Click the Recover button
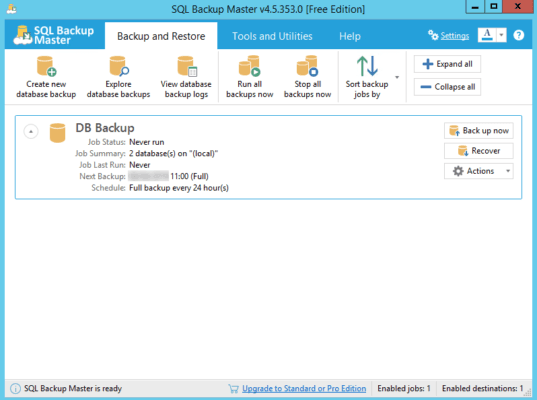 point(478,151)
